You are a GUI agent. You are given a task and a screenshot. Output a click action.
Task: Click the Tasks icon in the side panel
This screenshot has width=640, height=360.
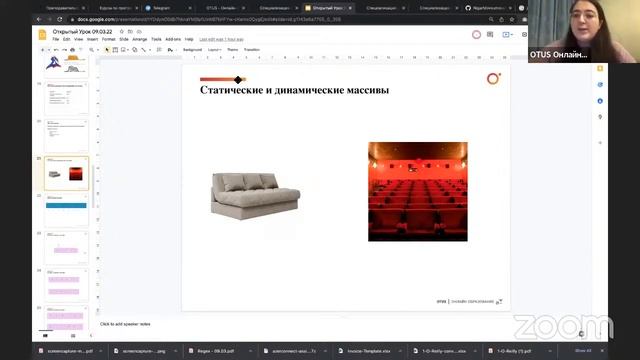pos(600,84)
